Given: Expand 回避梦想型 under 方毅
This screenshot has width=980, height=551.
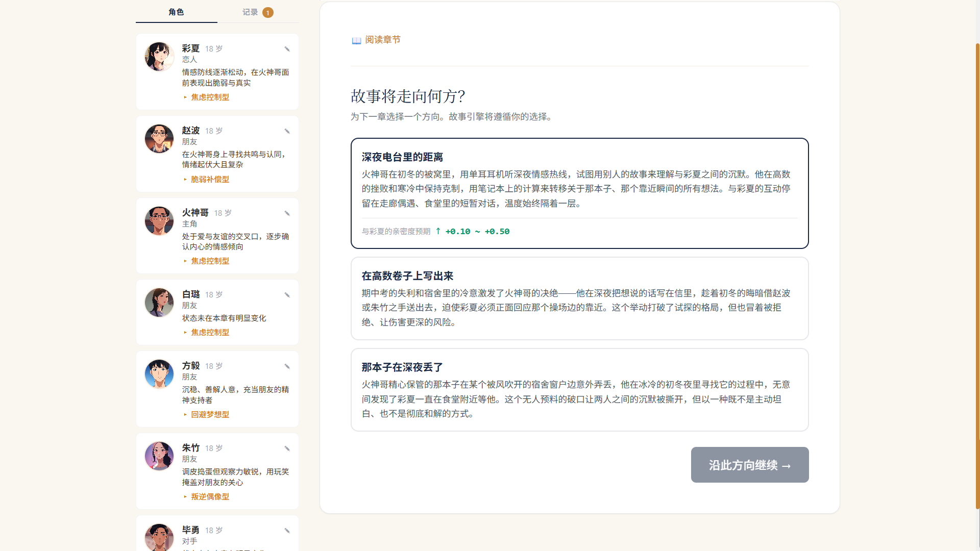Looking at the screenshot, I should [206, 414].
